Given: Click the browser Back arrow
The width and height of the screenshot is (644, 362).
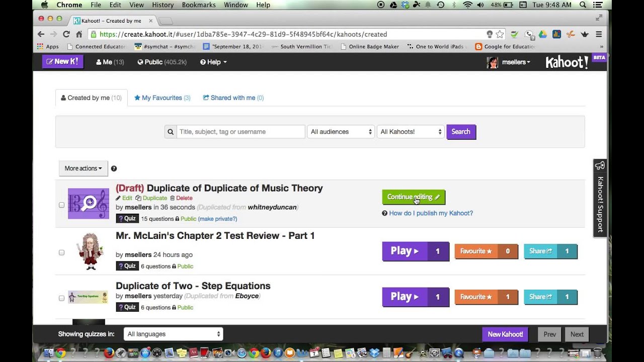Looking at the screenshot, I should click(x=41, y=34).
